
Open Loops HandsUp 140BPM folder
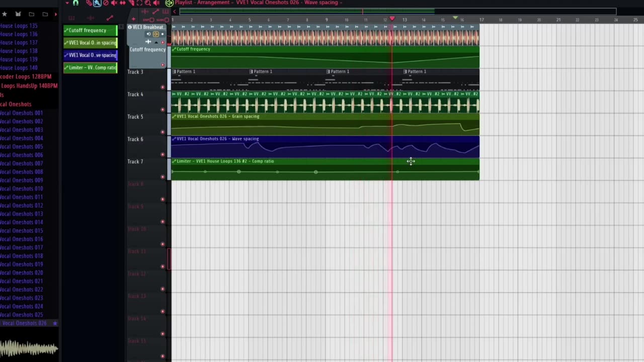pyautogui.click(x=29, y=85)
